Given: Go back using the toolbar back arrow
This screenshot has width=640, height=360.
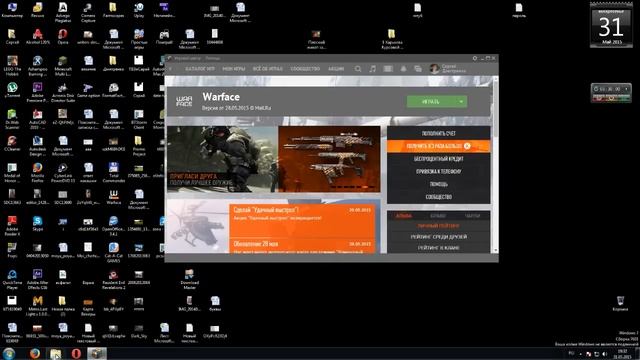Looking at the screenshot, I should click(170, 69).
